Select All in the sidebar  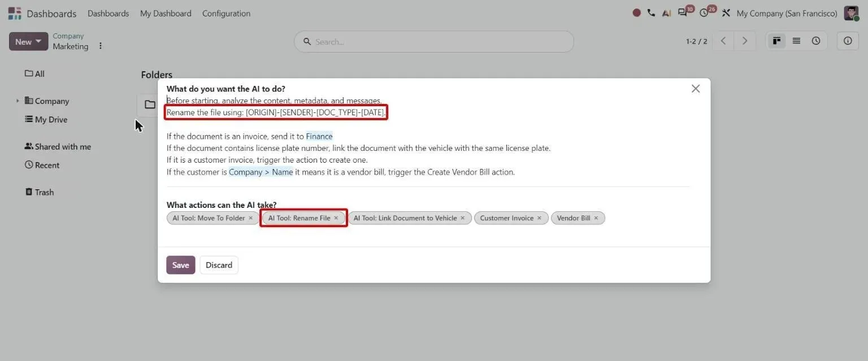pos(34,73)
